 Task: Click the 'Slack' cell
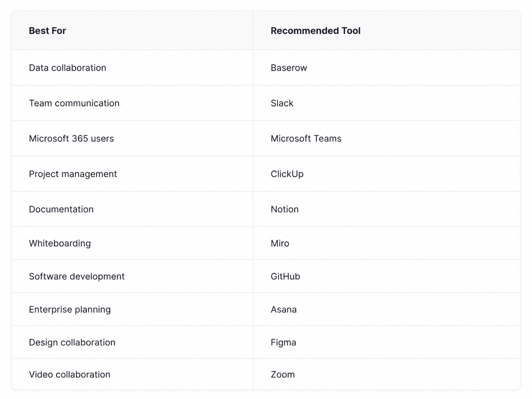pos(387,103)
